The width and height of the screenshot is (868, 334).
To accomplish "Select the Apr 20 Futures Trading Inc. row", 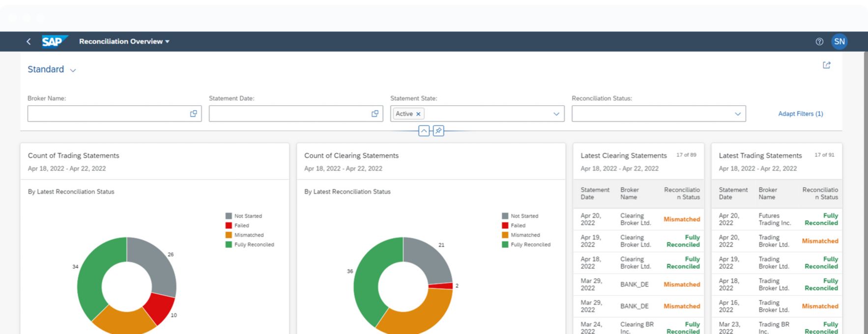I will coord(777,219).
